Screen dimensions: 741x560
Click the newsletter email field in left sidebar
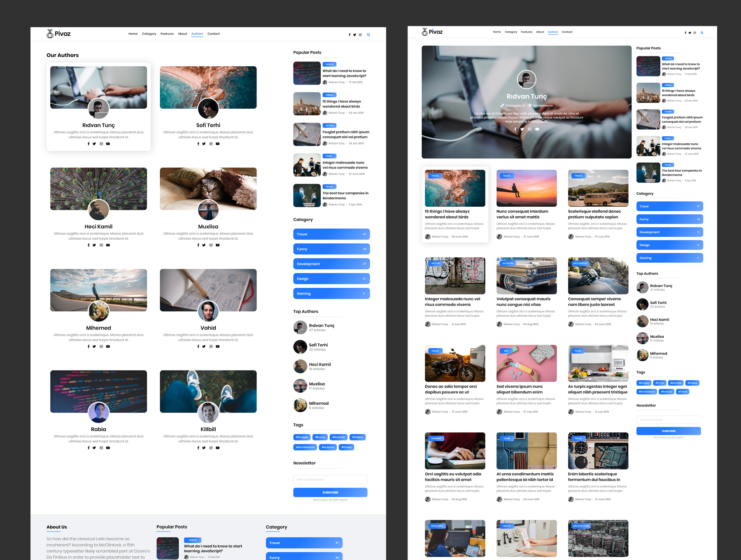[330, 479]
